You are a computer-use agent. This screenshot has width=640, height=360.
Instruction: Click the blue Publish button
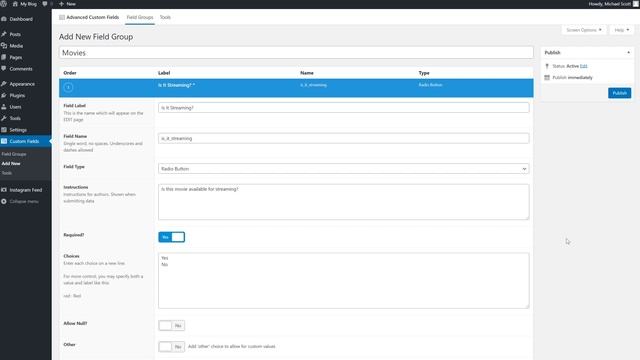pos(619,93)
